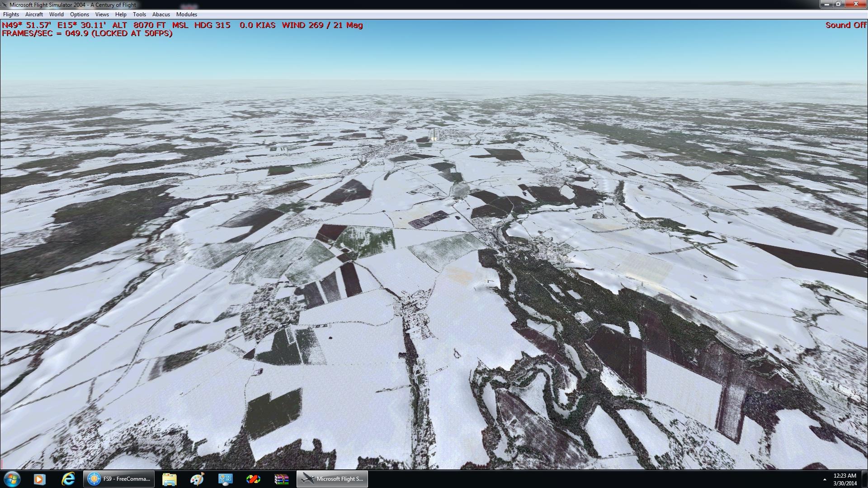Click the 'ALT 8070 FT MSL' readout
This screenshot has height=488, width=868.
(151, 25)
